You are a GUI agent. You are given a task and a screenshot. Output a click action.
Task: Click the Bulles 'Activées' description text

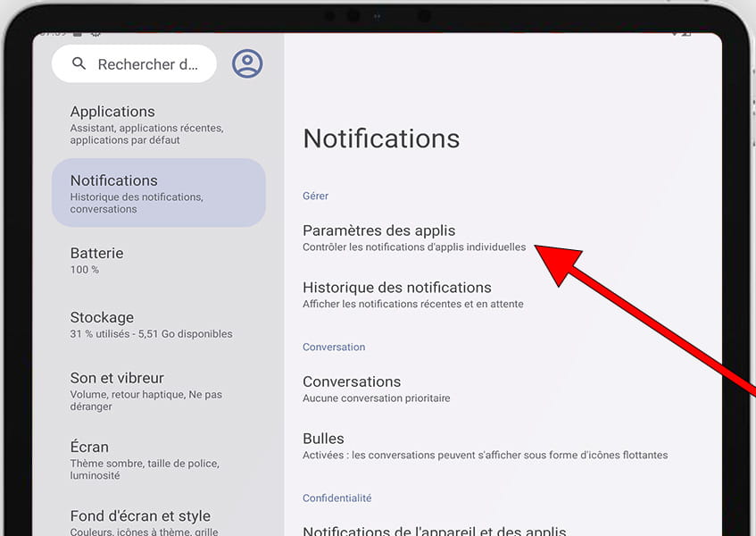[485, 455]
